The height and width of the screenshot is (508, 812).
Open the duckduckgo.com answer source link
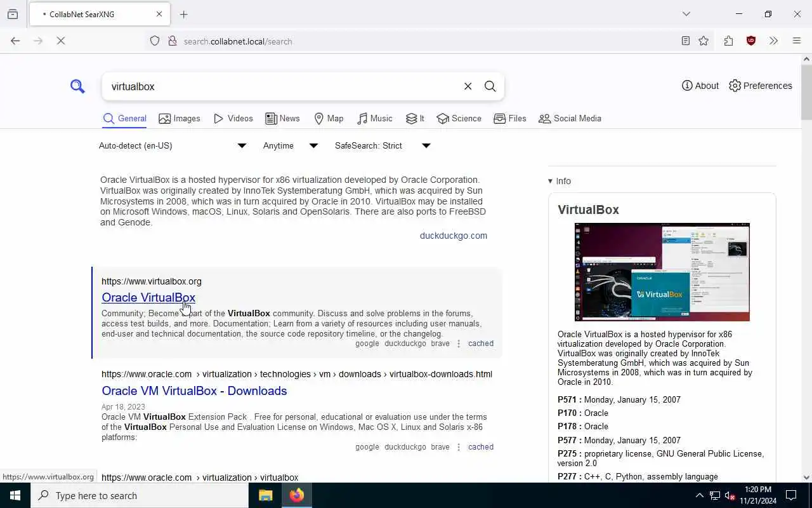454,236
